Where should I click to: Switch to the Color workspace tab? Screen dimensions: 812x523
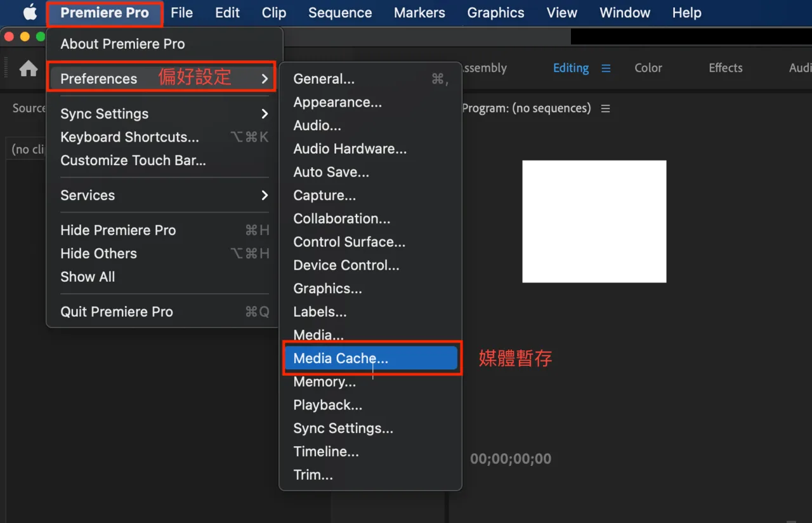point(648,68)
